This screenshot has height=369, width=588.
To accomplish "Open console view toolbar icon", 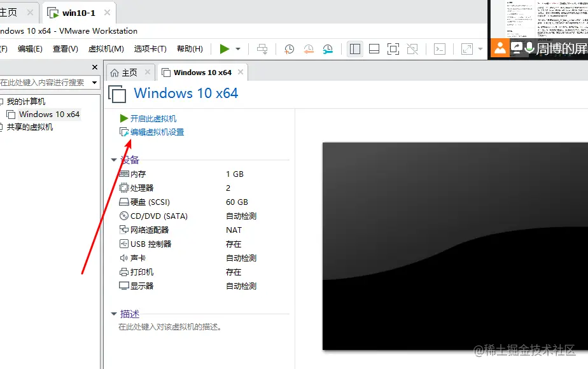I will [x=440, y=49].
